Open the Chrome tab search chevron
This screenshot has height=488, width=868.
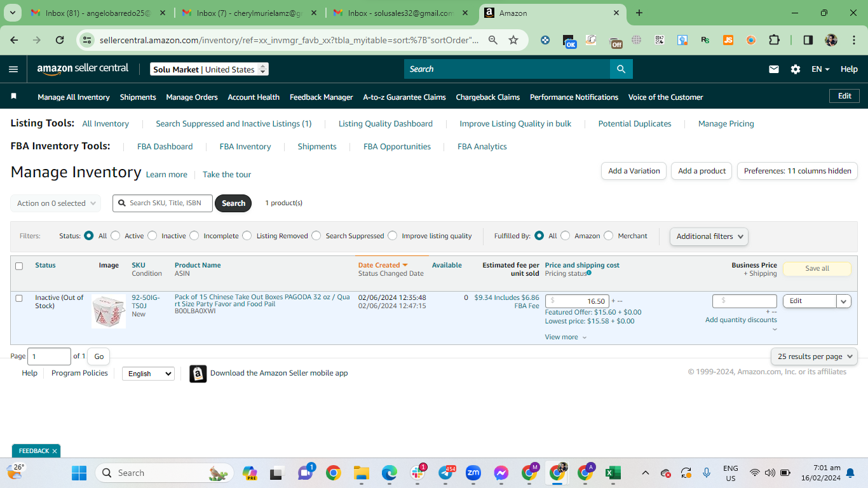pos(14,13)
